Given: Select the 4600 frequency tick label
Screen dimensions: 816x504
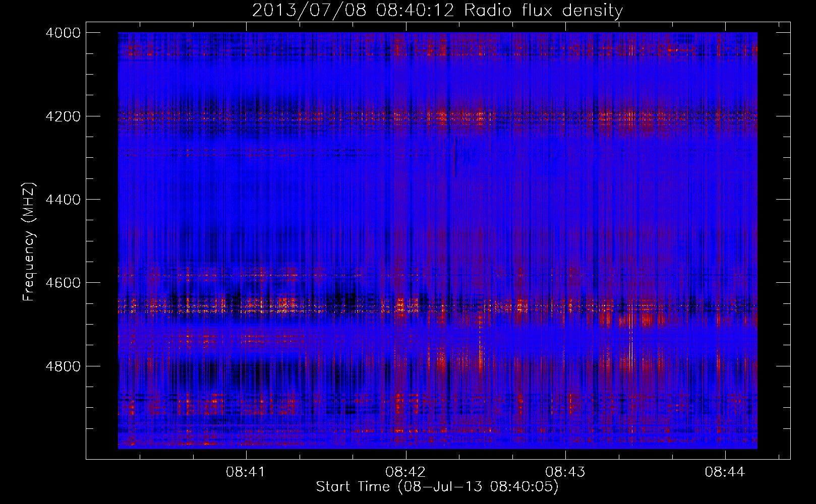Looking at the screenshot, I should [63, 283].
